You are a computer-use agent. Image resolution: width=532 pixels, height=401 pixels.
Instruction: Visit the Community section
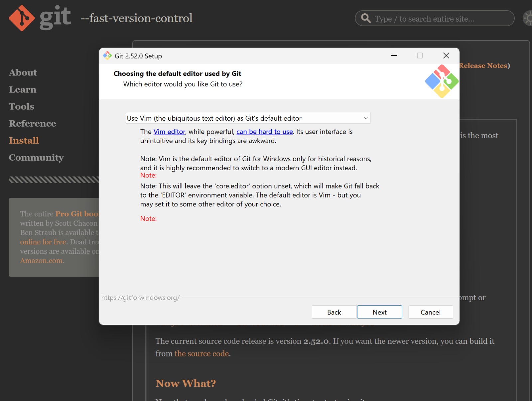coord(36,157)
